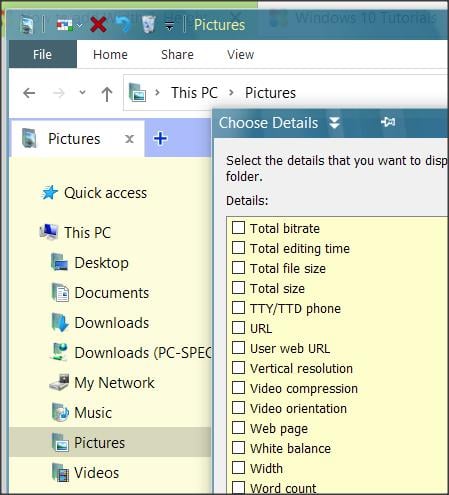Switch to the Home ribbon tab
Viewport: 449px width, 495px height.
(110, 54)
